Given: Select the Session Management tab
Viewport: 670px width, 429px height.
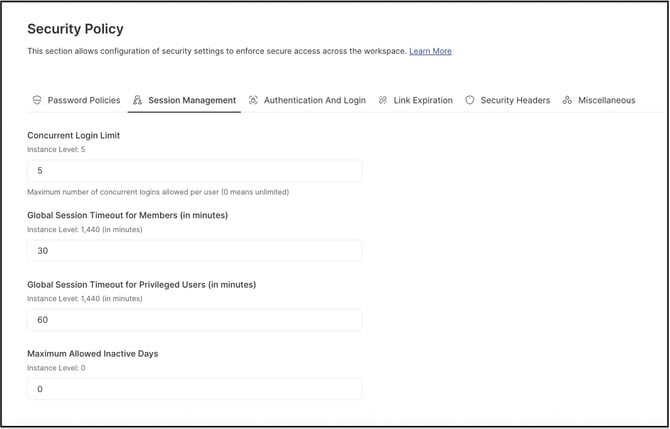Looking at the screenshot, I should pos(184,100).
